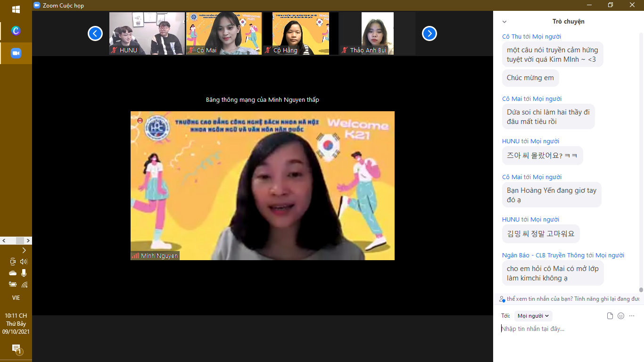
Task: Select Thảo Anh Bui's video thumbnail
Action: [x=377, y=33]
